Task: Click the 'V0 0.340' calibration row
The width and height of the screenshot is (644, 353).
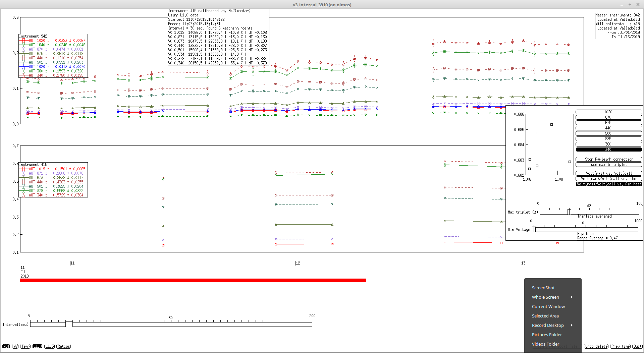Action: (217, 63)
